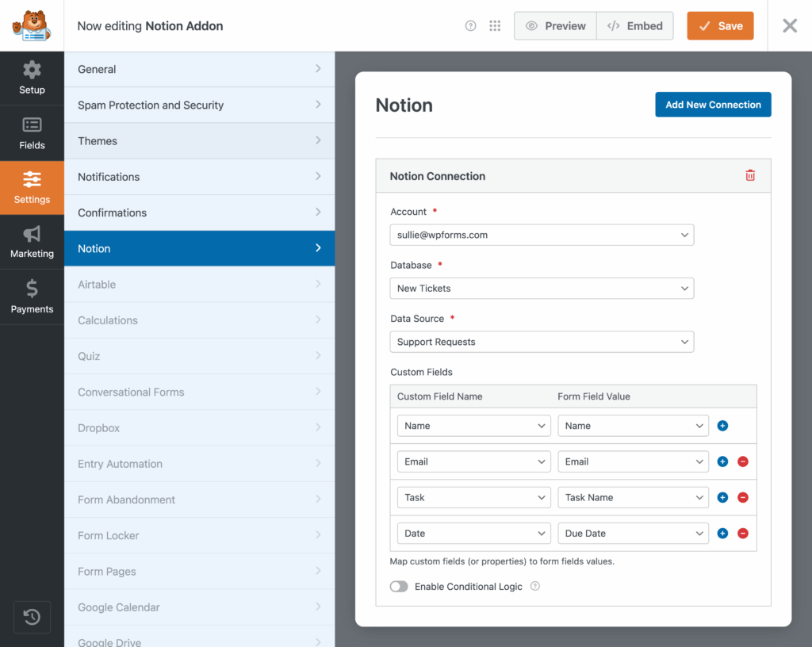This screenshot has width=812, height=647.
Task: Enable Conditional Logic toggle
Action: coord(399,587)
